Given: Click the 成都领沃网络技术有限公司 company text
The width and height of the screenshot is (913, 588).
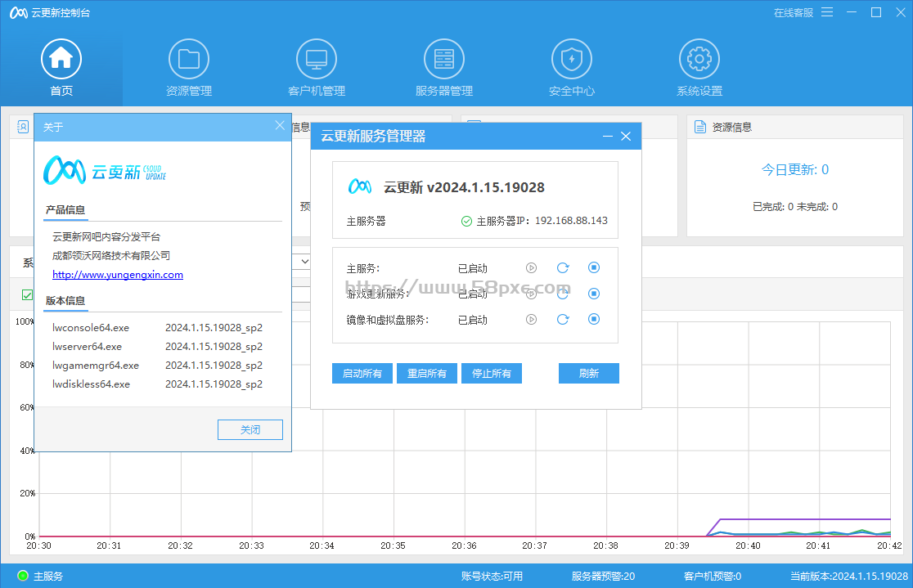Looking at the screenshot, I should click(x=111, y=256).
